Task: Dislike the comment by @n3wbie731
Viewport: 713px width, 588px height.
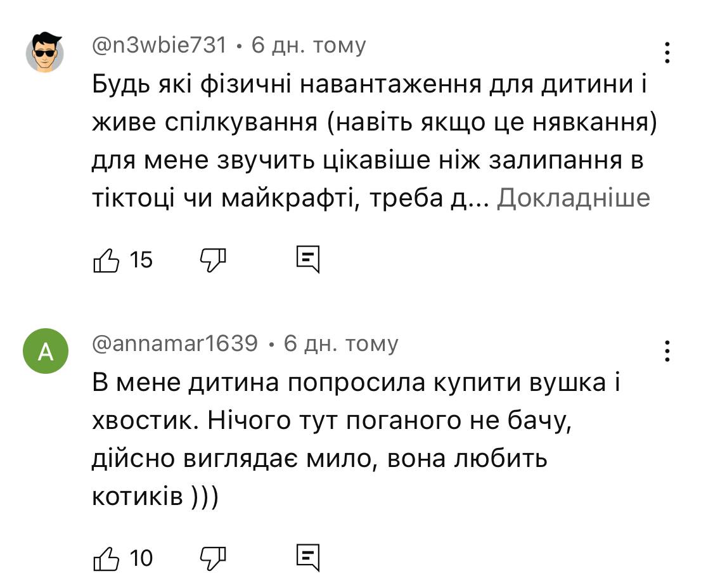Action: 213,260
